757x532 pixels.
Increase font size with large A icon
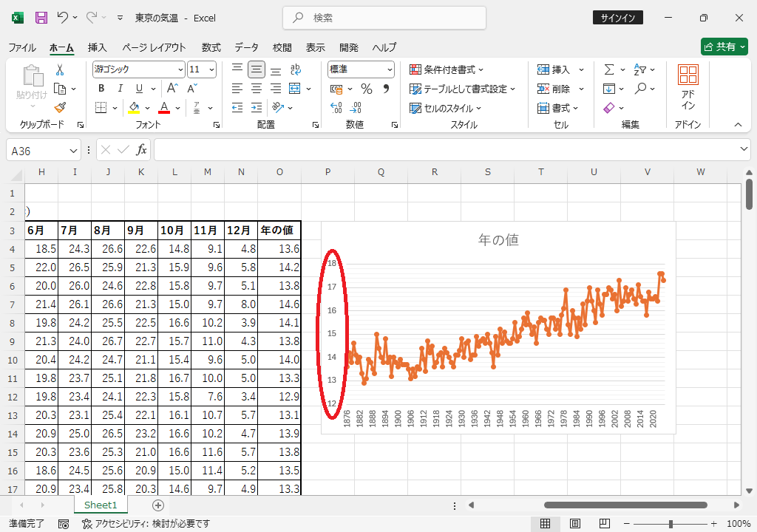click(x=172, y=89)
